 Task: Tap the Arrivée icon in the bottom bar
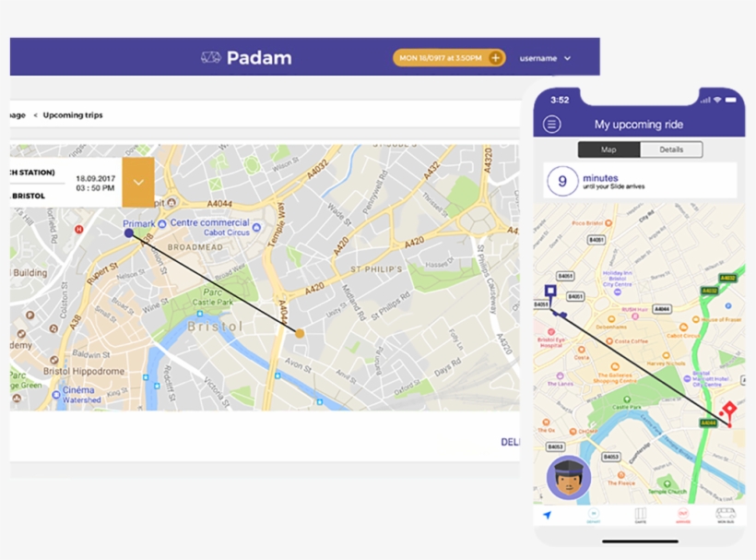click(x=683, y=516)
